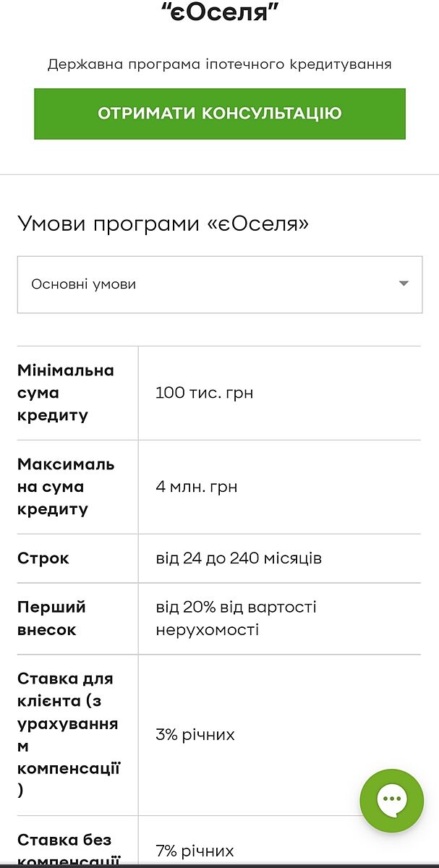Open the chat support bubble
This screenshot has height=868, width=439.
point(391,800)
